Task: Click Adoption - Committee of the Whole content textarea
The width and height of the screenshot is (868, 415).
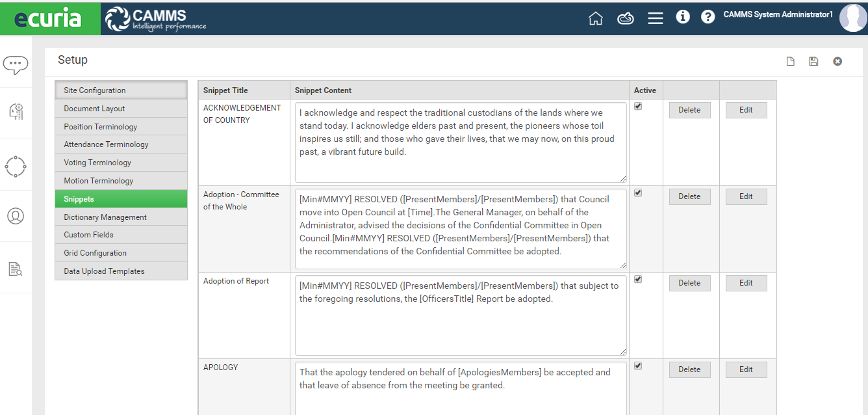Action: click(x=461, y=228)
